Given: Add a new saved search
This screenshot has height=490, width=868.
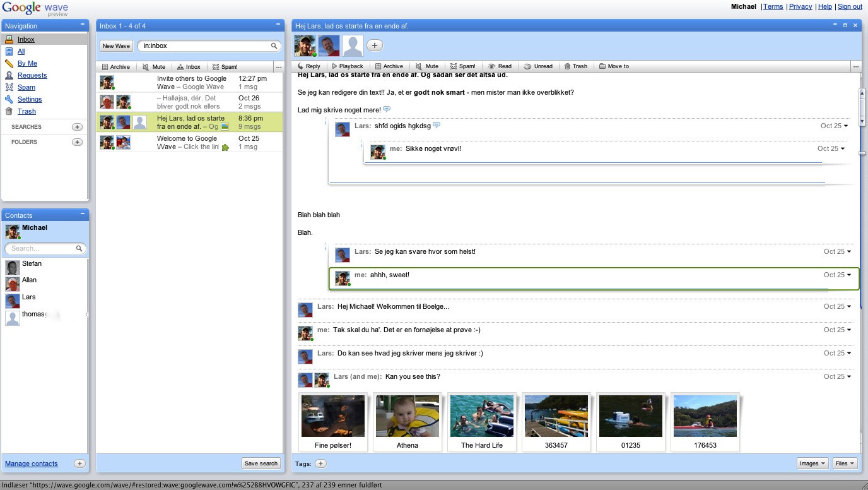Looking at the screenshot, I should 77,127.
